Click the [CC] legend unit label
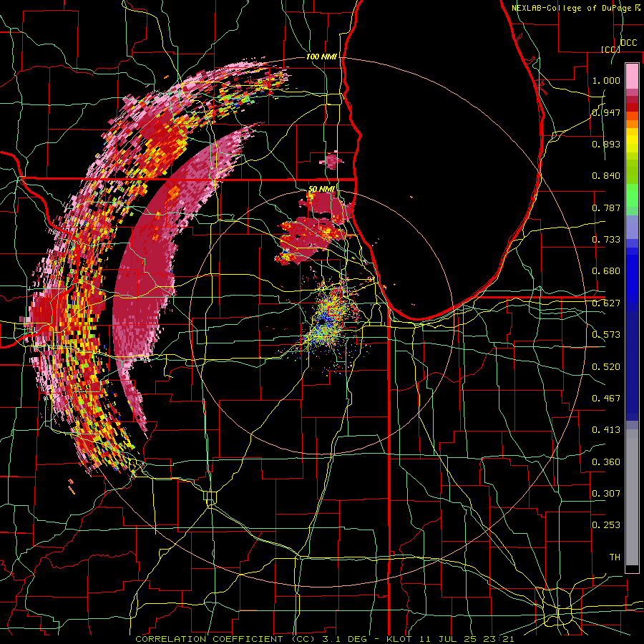This screenshot has width=644, height=644. [610, 49]
